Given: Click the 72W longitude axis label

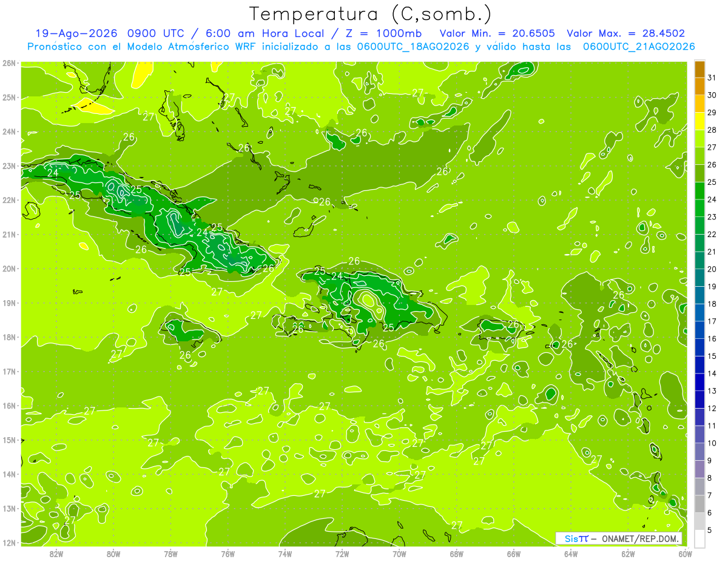Looking at the screenshot, I should [x=342, y=554].
